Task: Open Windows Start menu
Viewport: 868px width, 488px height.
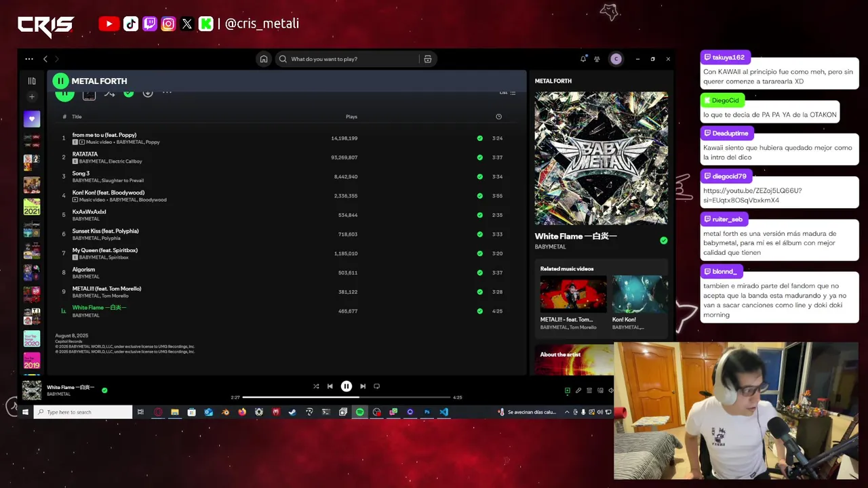Action: click(25, 412)
